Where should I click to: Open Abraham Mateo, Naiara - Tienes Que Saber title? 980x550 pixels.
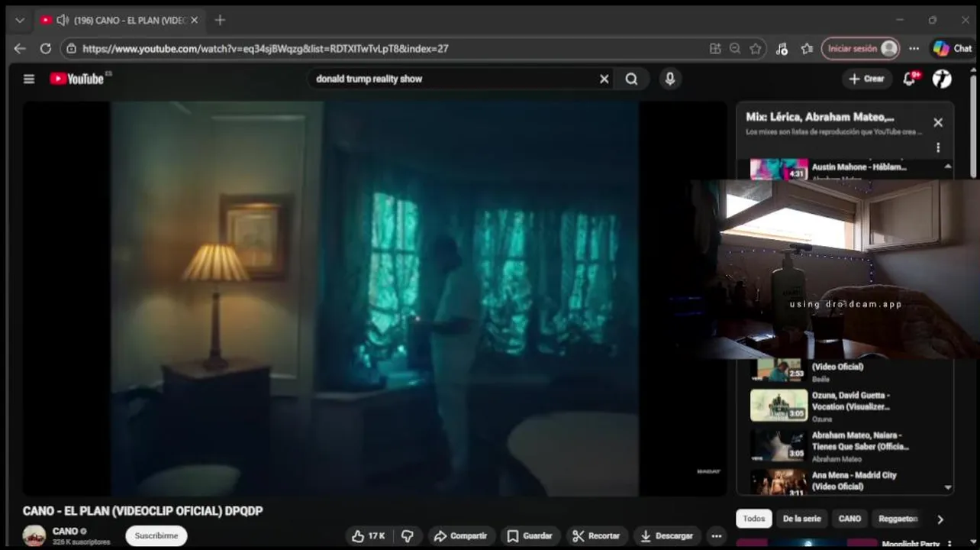(x=860, y=441)
